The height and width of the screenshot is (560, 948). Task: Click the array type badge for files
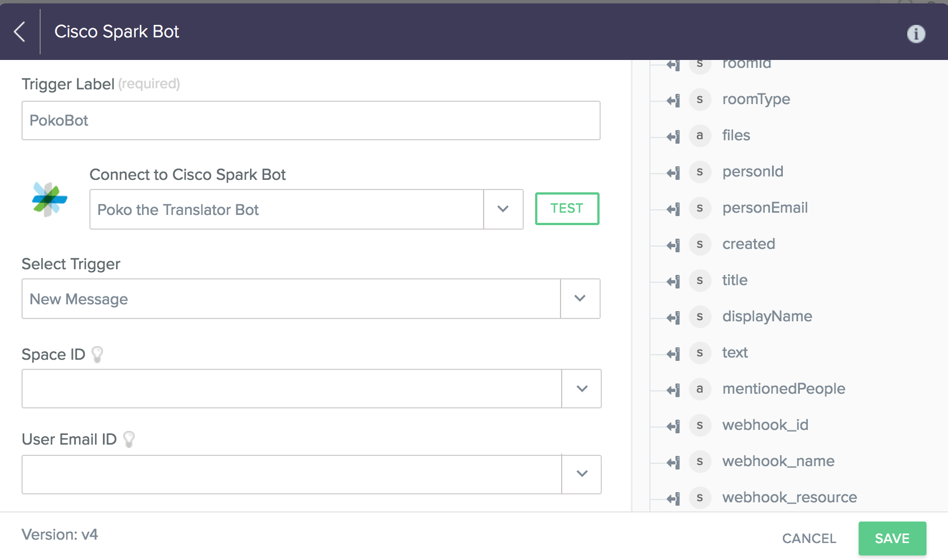700,136
